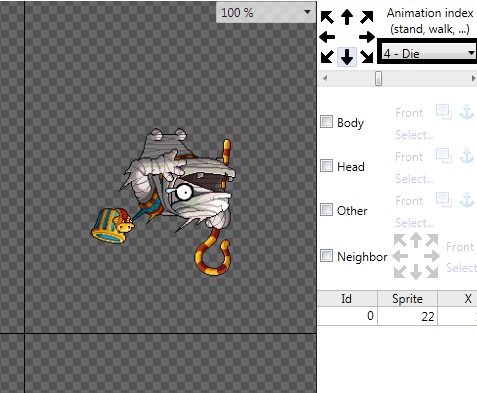Viewport: 477px width, 393px height.
Task: Open the 100 % zoom dropdown
Action: (x=265, y=13)
